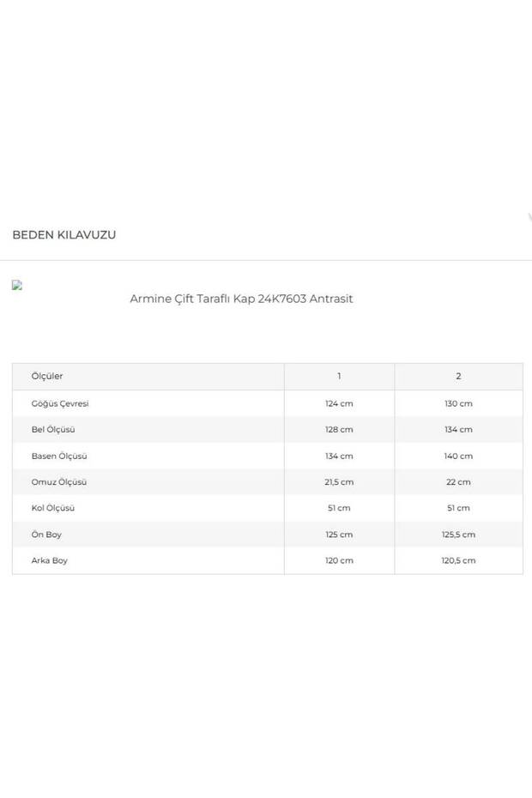Select the size 1 column header
Viewport: 532px width, 798px height.
point(339,376)
